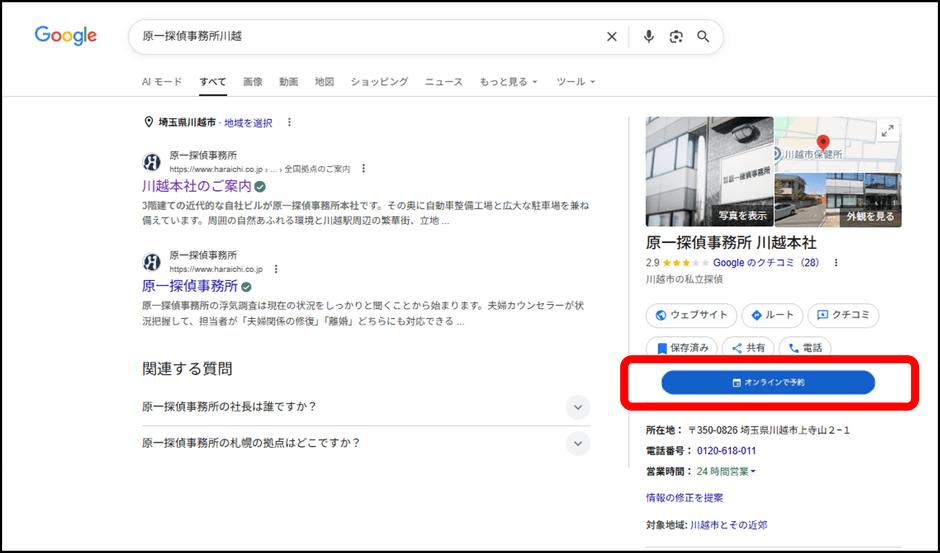Click the 電話 call button
The width and height of the screenshot is (940, 553).
click(805, 348)
